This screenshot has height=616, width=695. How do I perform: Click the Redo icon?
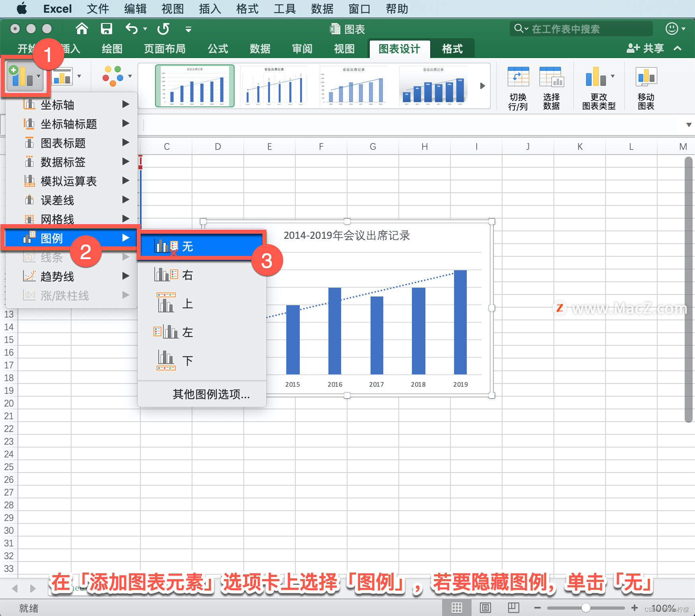(x=163, y=29)
